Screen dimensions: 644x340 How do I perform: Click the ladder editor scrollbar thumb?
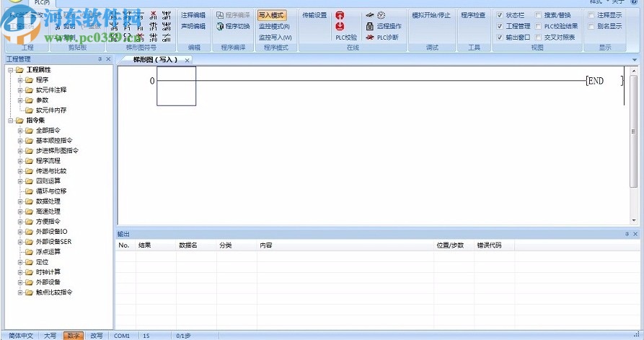point(633,131)
